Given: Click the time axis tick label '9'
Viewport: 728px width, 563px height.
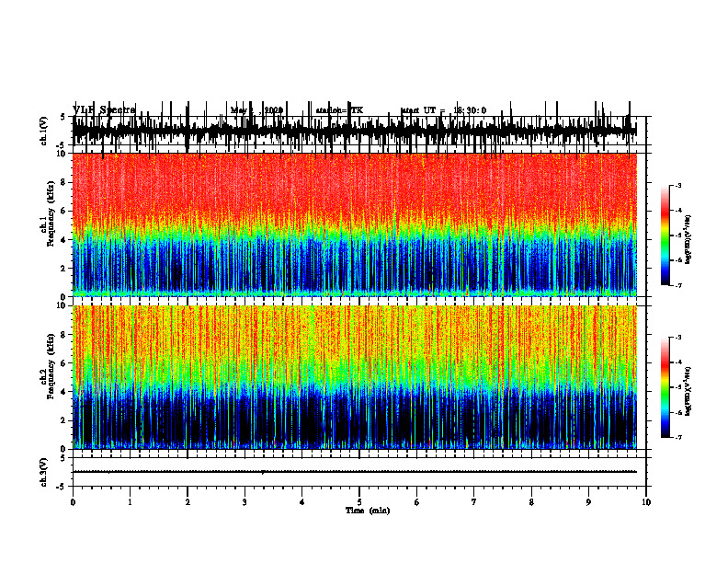Looking at the screenshot, I should [x=588, y=502].
